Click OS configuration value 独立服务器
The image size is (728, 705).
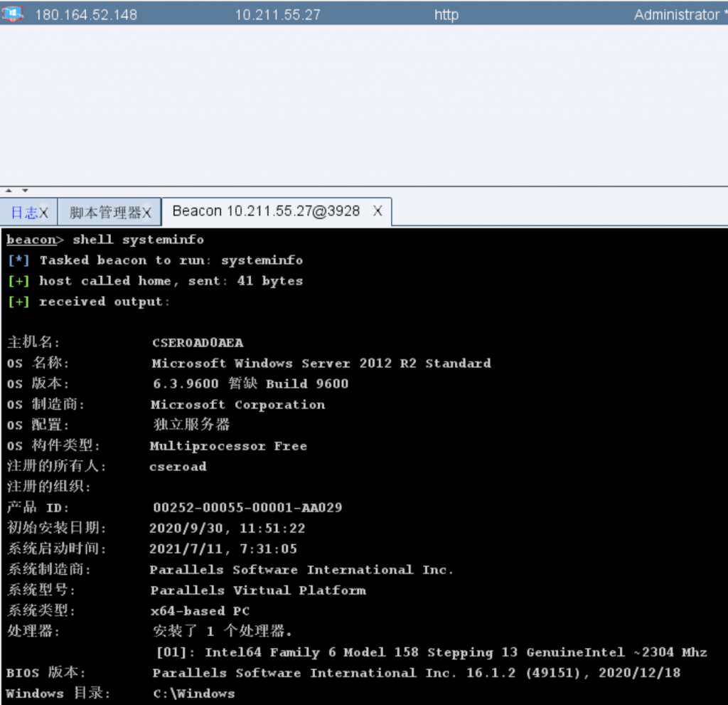[x=192, y=425]
